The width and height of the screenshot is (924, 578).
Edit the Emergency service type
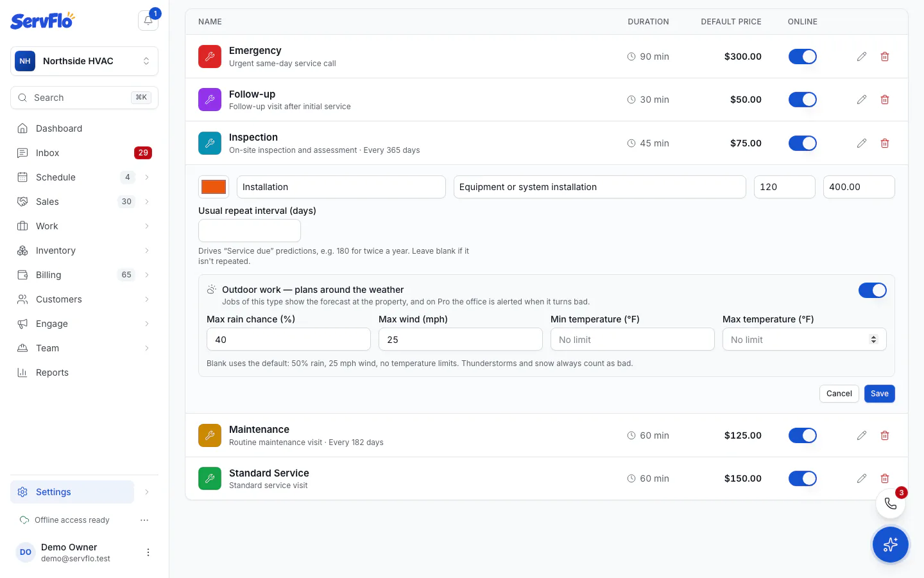pyautogui.click(x=862, y=57)
